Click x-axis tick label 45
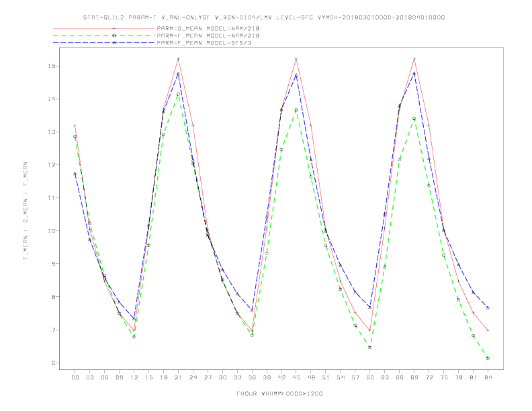 pyautogui.click(x=296, y=377)
